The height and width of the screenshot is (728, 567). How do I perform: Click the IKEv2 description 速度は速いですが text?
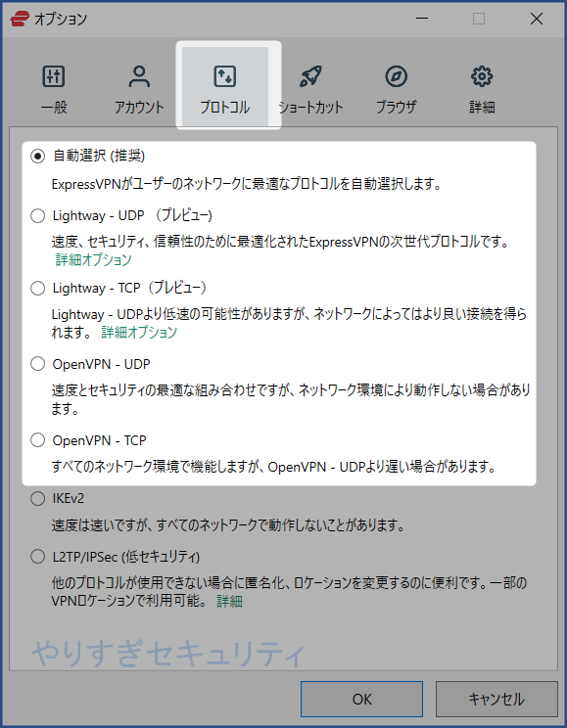228,525
